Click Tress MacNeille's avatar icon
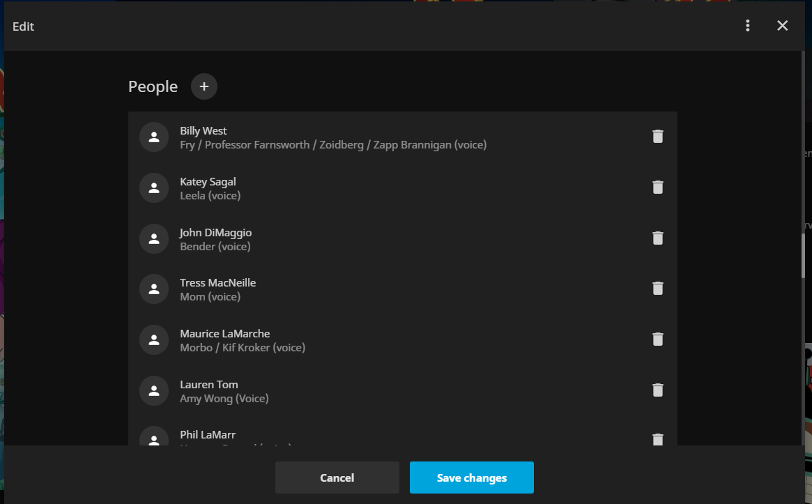This screenshot has height=504, width=812. click(154, 289)
